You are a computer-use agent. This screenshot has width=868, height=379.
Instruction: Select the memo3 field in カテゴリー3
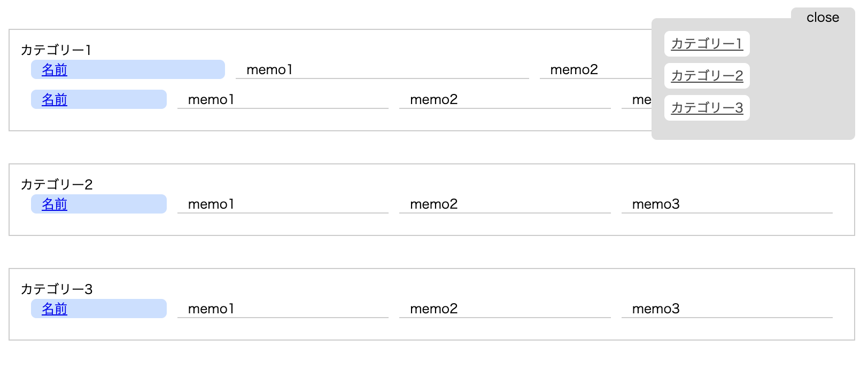tap(726, 309)
